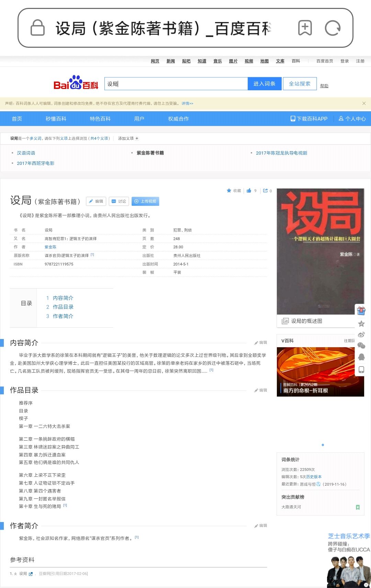
Task: Click the green badge next to 大路通天河
Action: click(358, 507)
